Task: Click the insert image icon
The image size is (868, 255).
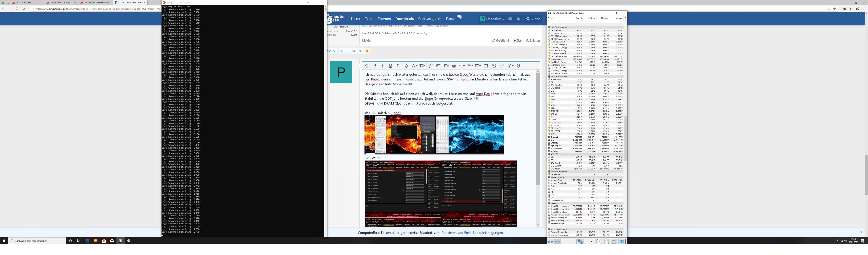Action: point(438,66)
